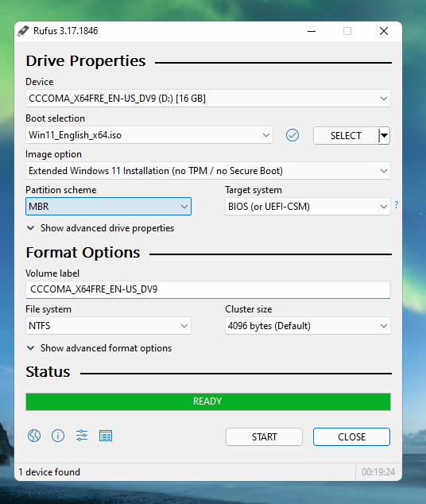Screen dimensions: 426x504
Task: Click the Target system help question mark
Action: pyautogui.click(x=397, y=205)
